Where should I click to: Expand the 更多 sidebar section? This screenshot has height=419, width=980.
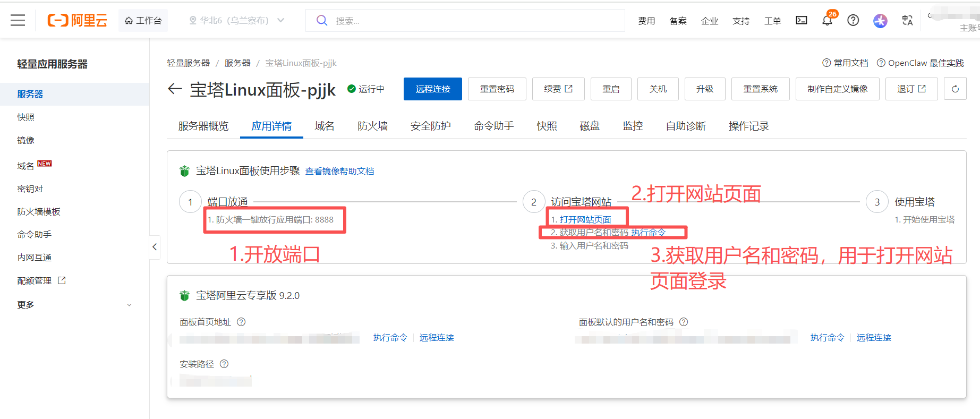(x=74, y=305)
